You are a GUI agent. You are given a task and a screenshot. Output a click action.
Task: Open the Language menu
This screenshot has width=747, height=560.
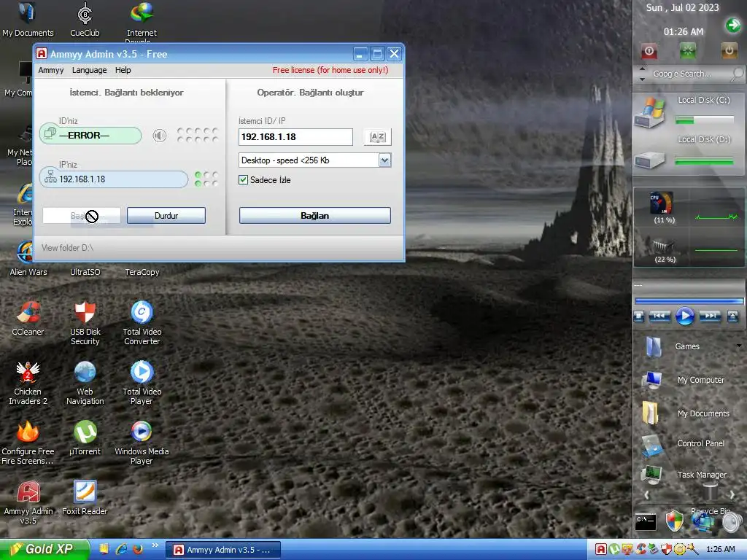[89, 70]
